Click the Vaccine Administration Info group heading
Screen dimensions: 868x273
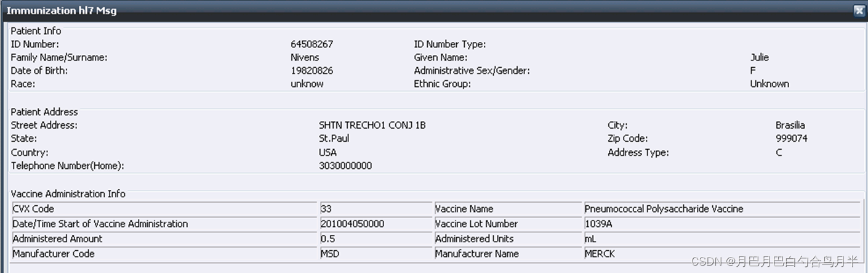click(x=68, y=194)
